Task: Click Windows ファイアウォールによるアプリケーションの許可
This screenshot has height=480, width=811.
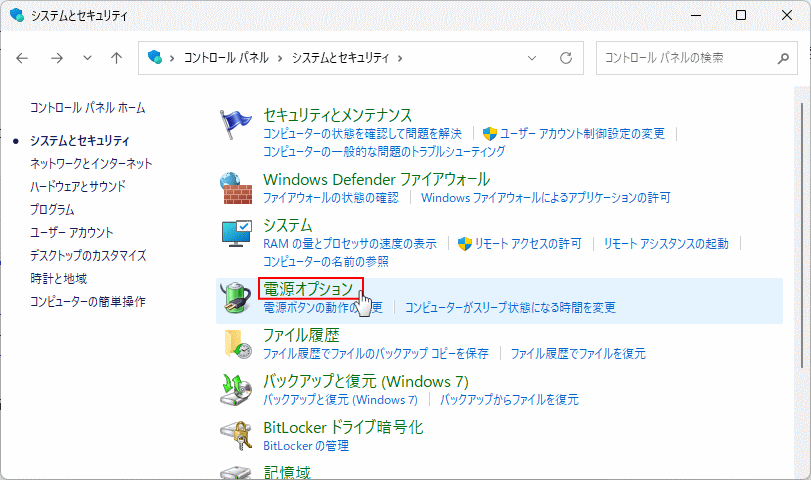Action: (546, 198)
